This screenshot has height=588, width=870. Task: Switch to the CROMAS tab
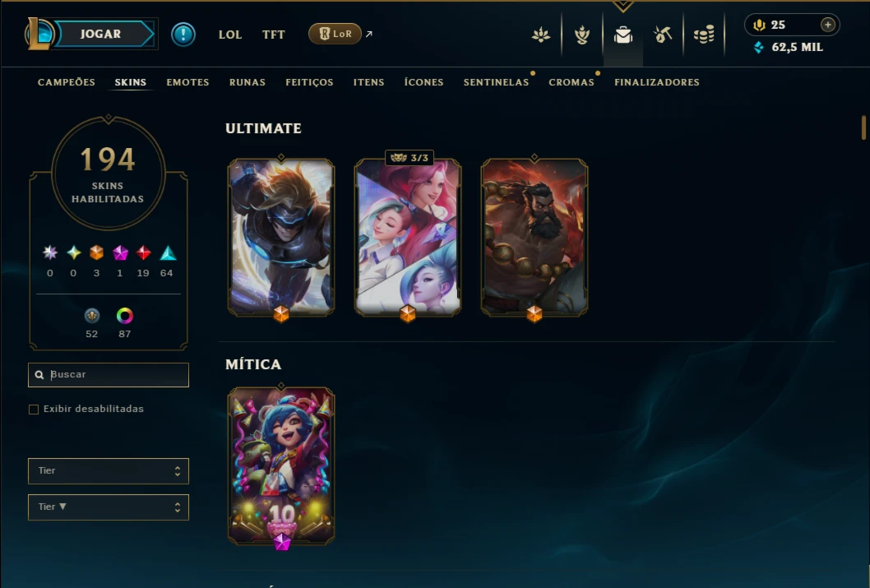tap(572, 82)
